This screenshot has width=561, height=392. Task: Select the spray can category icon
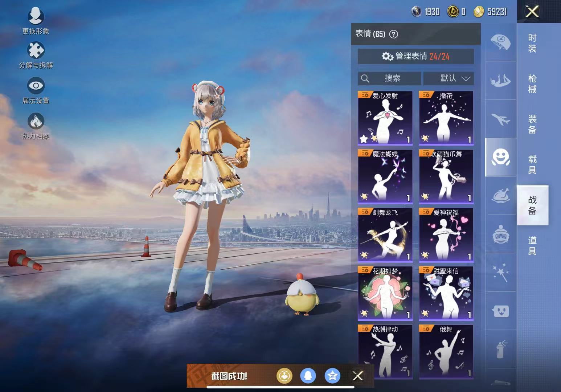(500, 349)
